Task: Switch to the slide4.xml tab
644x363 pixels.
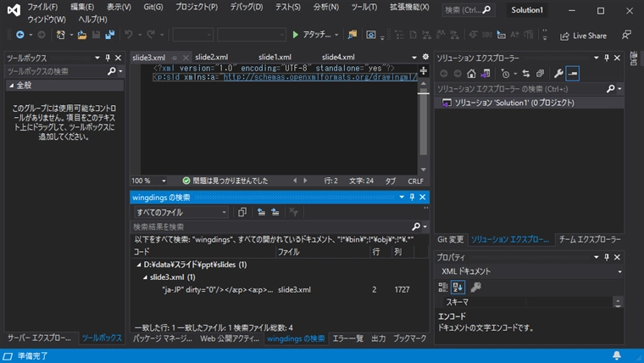Action: pos(338,57)
